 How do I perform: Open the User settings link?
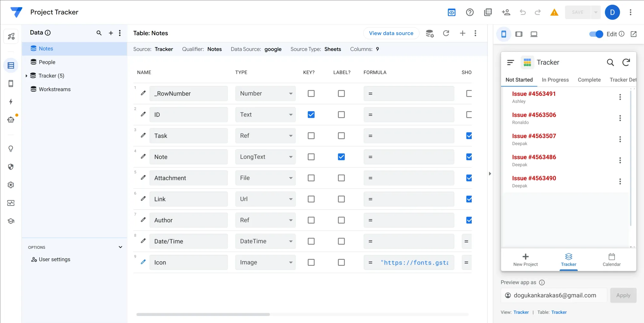(54, 259)
